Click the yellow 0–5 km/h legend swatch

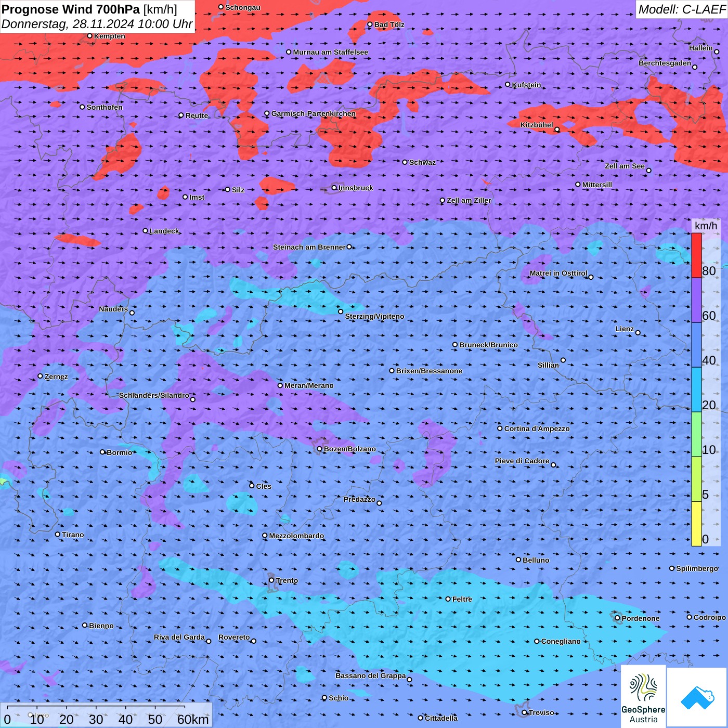[696, 524]
